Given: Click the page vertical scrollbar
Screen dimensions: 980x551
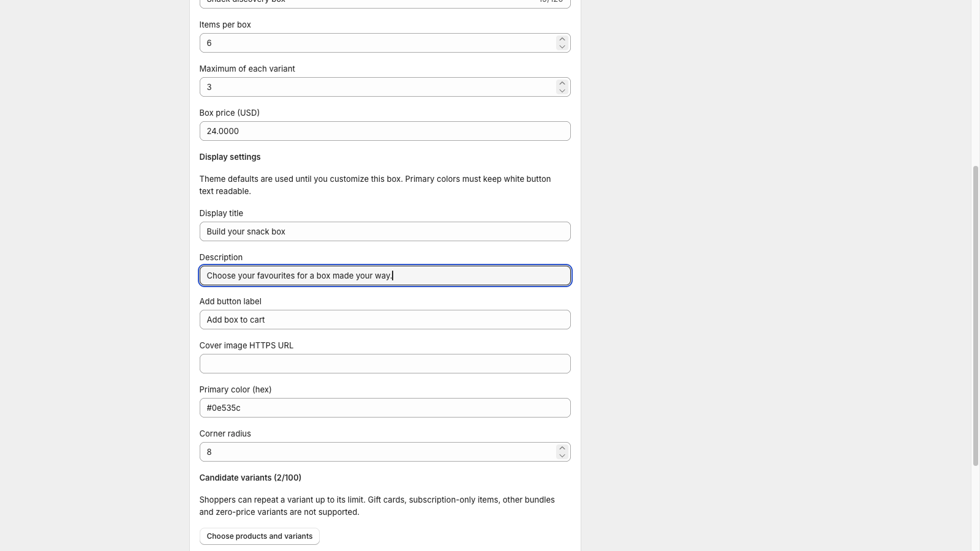Looking at the screenshot, I should pyautogui.click(x=975, y=315).
